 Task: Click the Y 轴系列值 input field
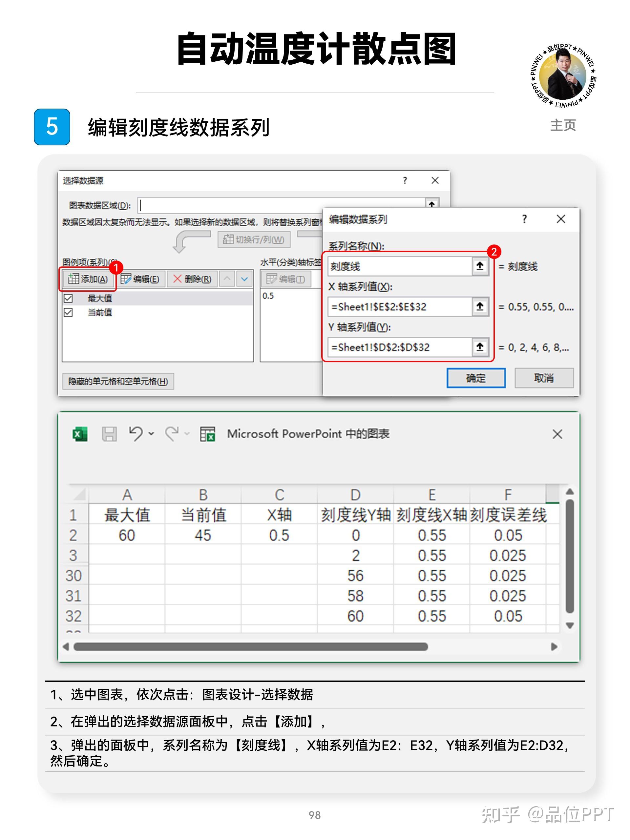click(x=399, y=347)
